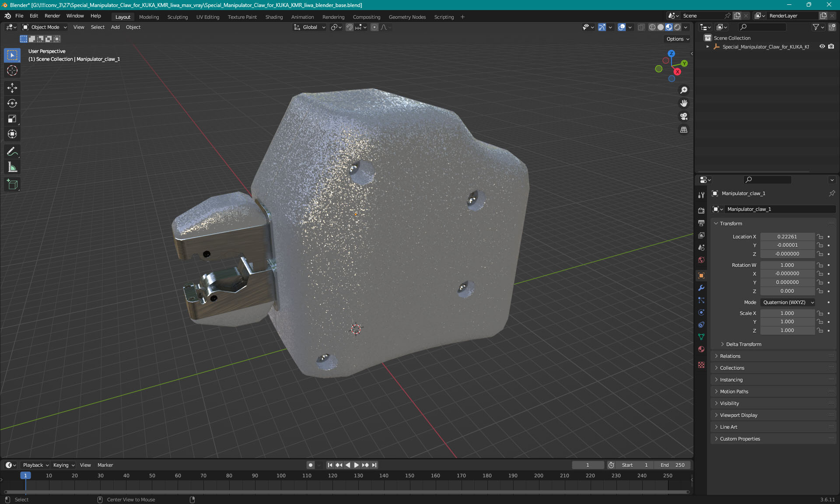Toggle camera view with the camera icon
Viewport: 840px width, 504px height.
tap(684, 116)
